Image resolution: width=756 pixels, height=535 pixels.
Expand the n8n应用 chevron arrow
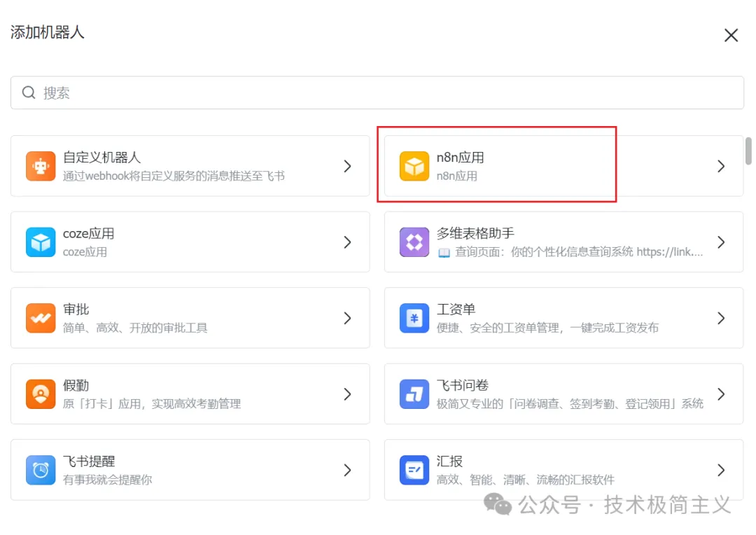(x=721, y=166)
